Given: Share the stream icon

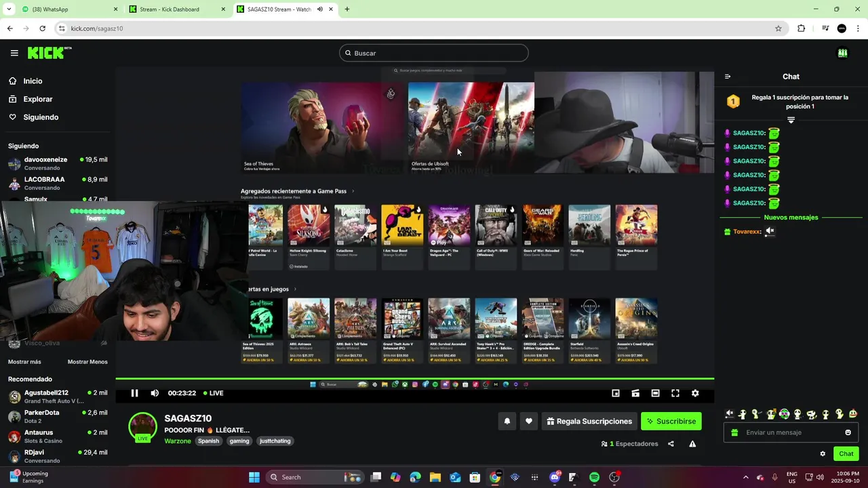Looking at the screenshot, I should (x=671, y=444).
